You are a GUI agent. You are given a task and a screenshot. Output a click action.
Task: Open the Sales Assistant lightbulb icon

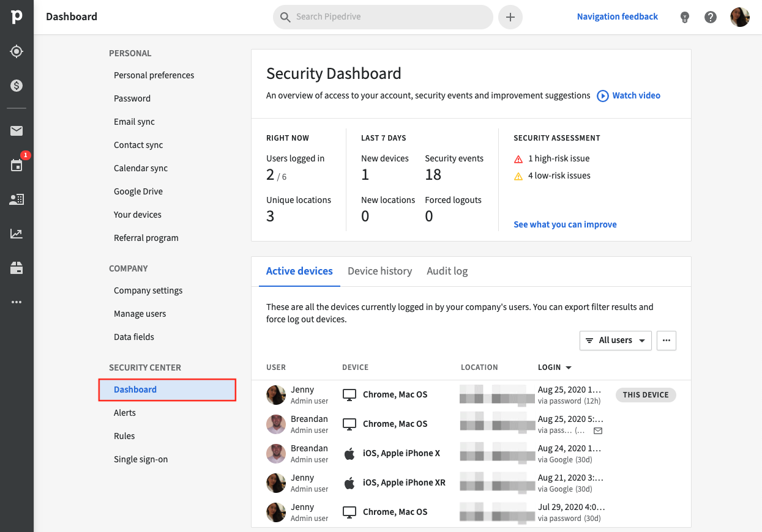[x=685, y=17]
